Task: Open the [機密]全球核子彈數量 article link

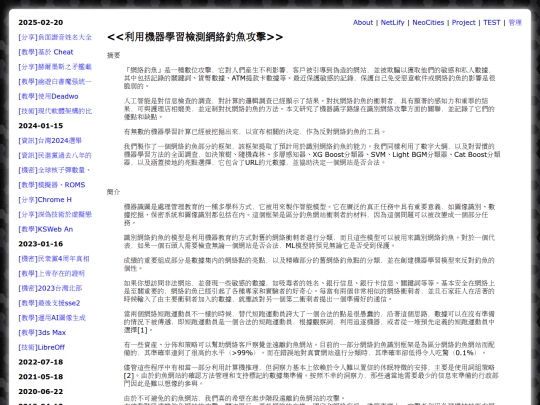Action: point(54,170)
